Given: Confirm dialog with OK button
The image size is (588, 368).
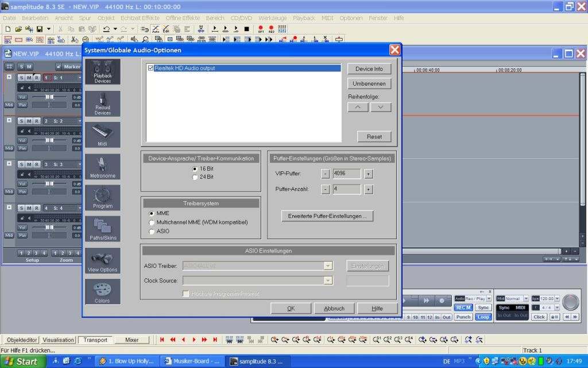Looking at the screenshot, I should [291, 308].
